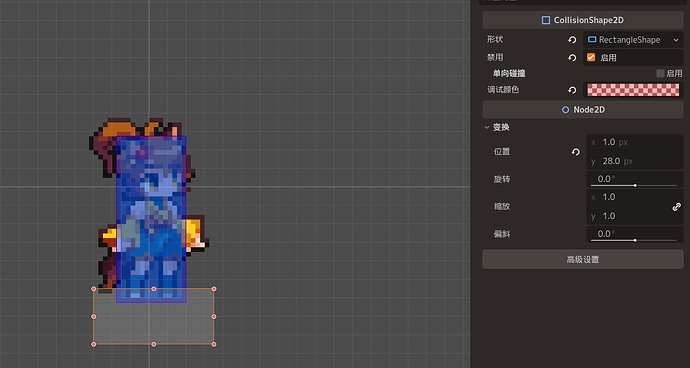Click the 偏斜 value 0.0°
Screen dimensions: 690x368
[606, 234]
